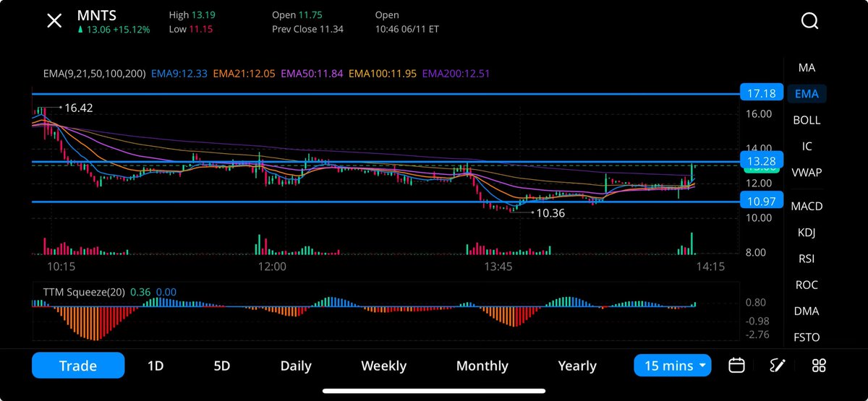Toggle the MA indicator
868x401 pixels.
pyautogui.click(x=807, y=67)
